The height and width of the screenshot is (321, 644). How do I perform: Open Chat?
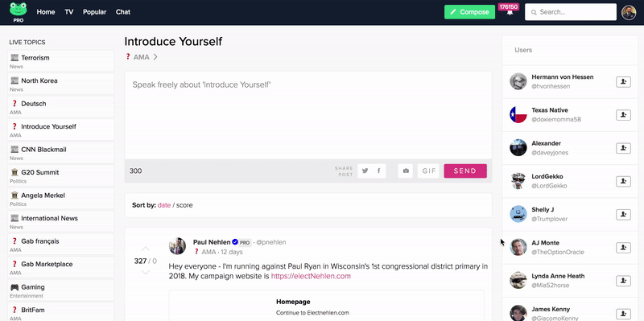point(123,12)
